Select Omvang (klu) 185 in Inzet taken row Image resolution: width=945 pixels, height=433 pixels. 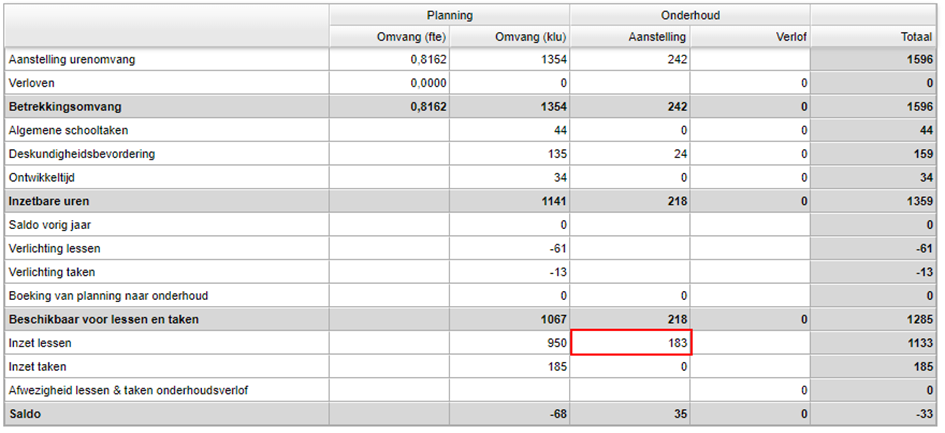(x=557, y=367)
